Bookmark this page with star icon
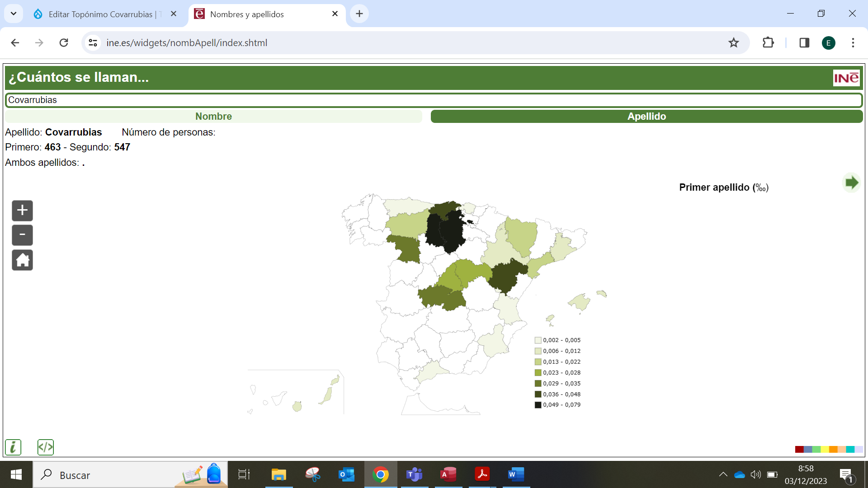Screen dimensions: 868x488 pos(733,43)
